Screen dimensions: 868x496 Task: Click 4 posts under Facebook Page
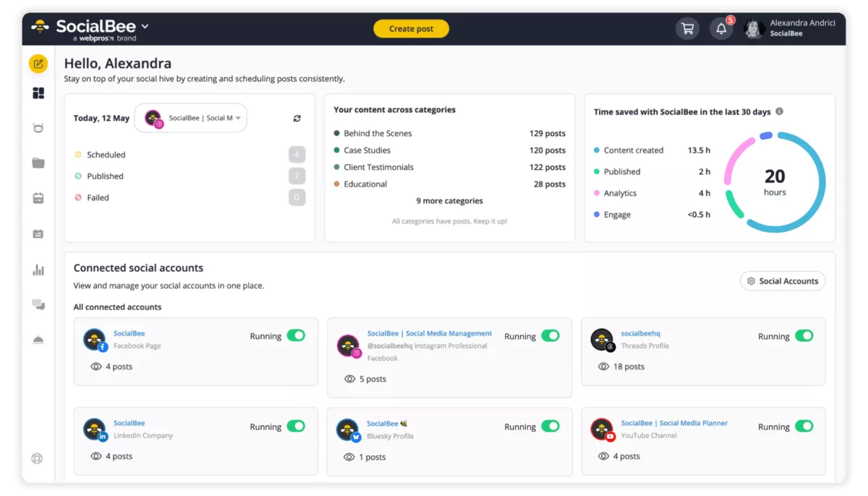pyautogui.click(x=119, y=367)
